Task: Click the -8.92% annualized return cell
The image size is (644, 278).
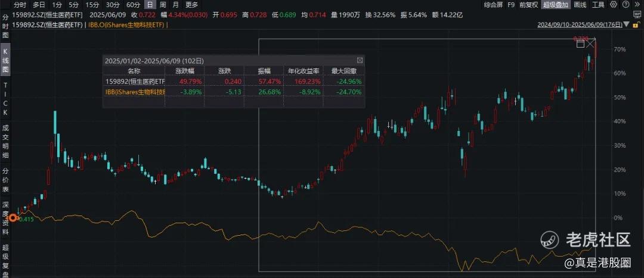Action: 311,92
